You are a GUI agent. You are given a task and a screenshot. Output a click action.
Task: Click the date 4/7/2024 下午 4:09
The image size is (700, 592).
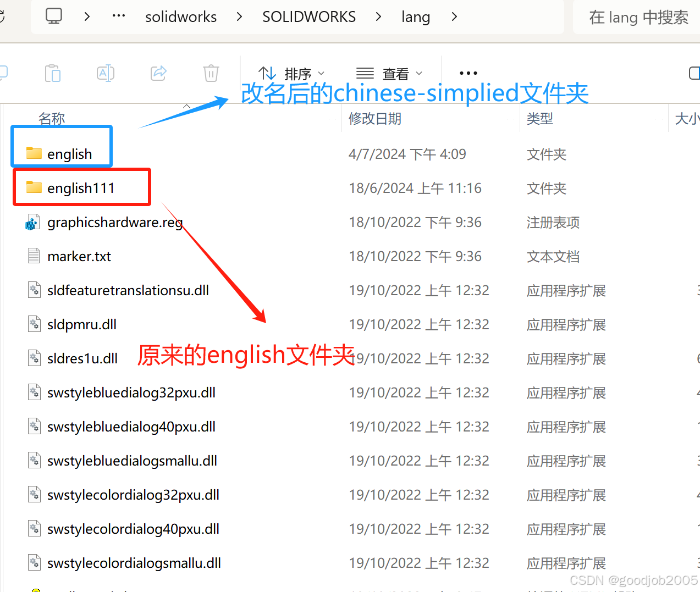(x=407, y=154)
